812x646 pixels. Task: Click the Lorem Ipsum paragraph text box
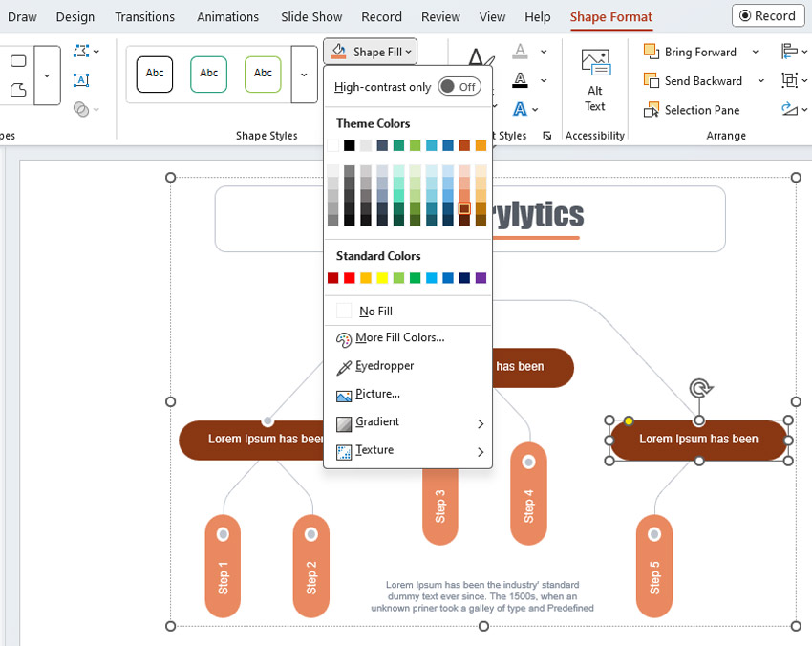pyautogui.click(x=482, y=596)
